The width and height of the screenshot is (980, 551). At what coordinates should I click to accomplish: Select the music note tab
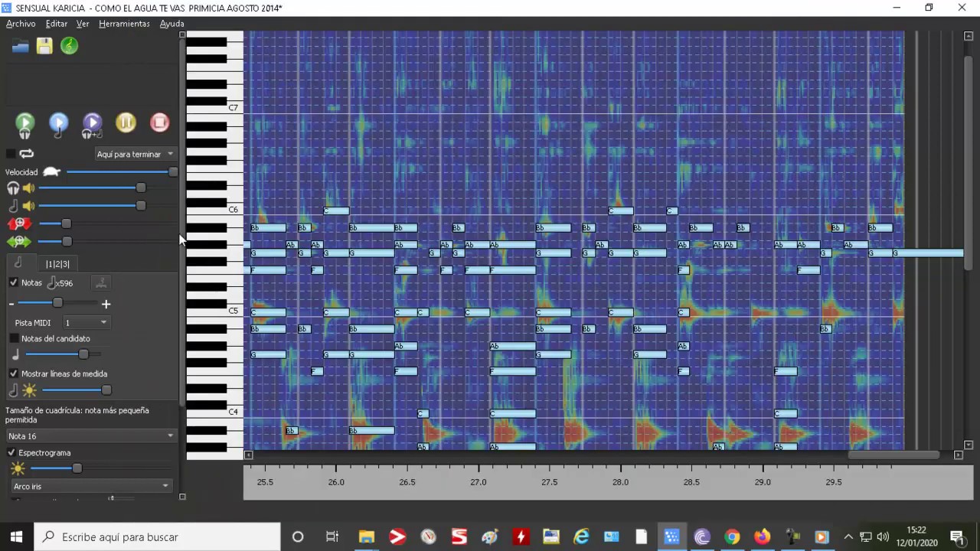(x=18, y=262)
